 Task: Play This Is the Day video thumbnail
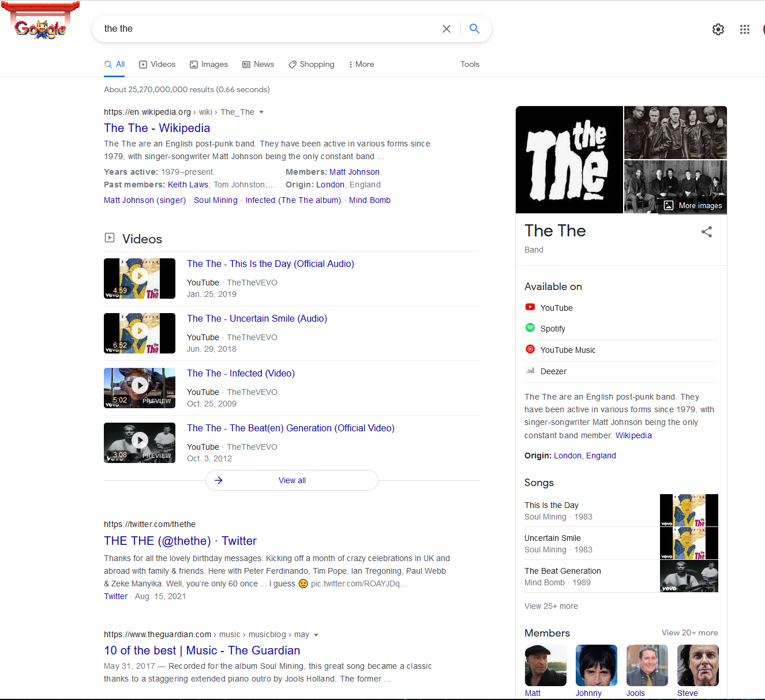pos(140,279)
